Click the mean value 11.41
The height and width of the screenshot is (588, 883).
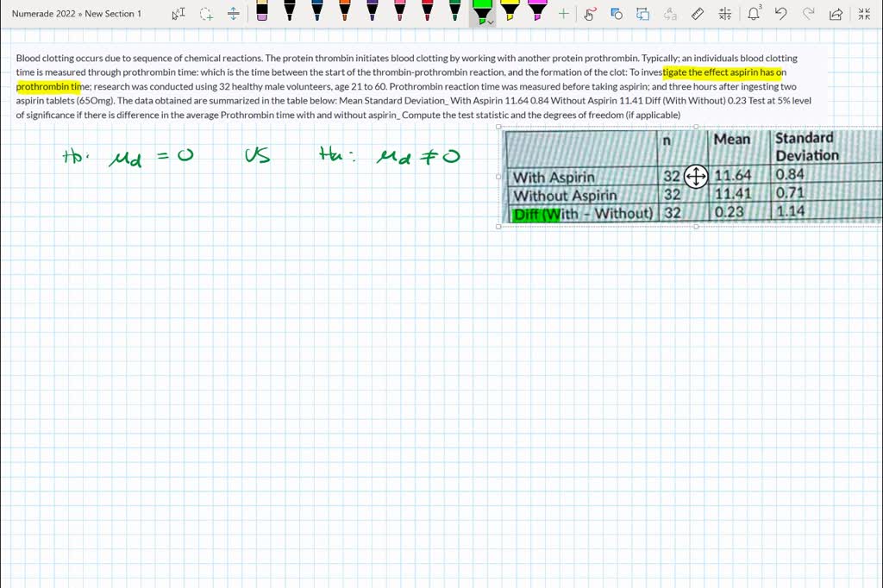[x=733, y=194]
